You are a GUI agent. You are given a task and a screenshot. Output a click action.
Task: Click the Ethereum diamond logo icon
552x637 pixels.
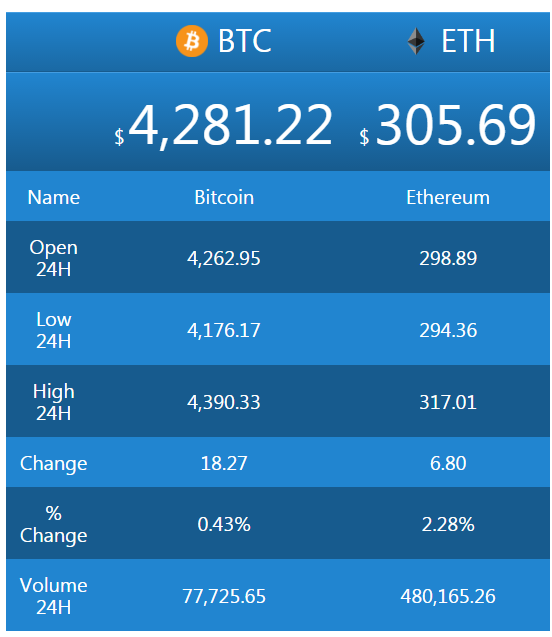(416, 41)
